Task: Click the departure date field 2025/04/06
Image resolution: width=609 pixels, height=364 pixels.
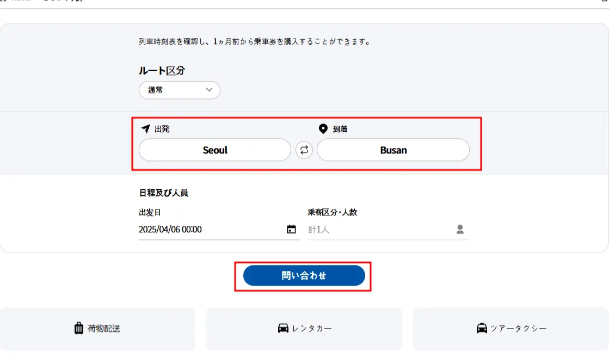Action: pyautogui.click(x=210, y=230)
